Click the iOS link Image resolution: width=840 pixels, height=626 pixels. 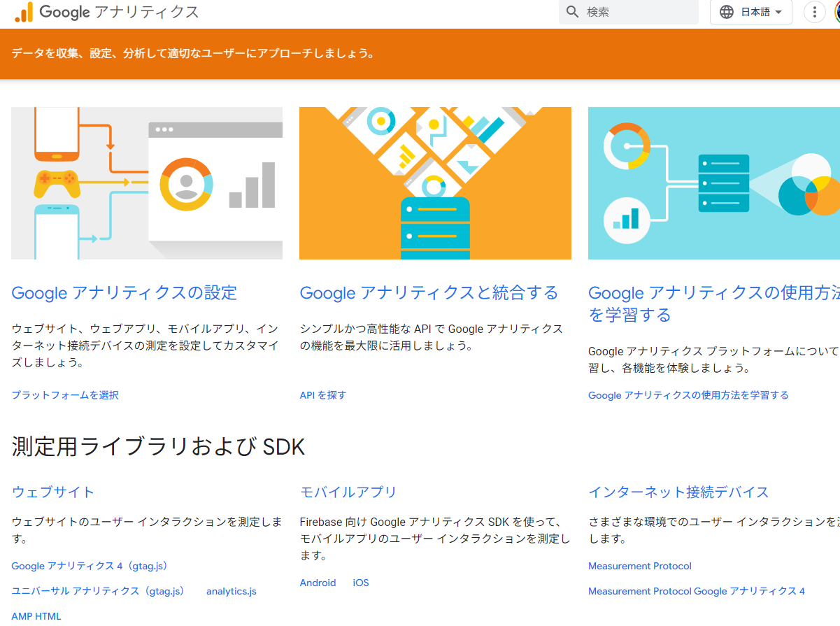[361, 583]
